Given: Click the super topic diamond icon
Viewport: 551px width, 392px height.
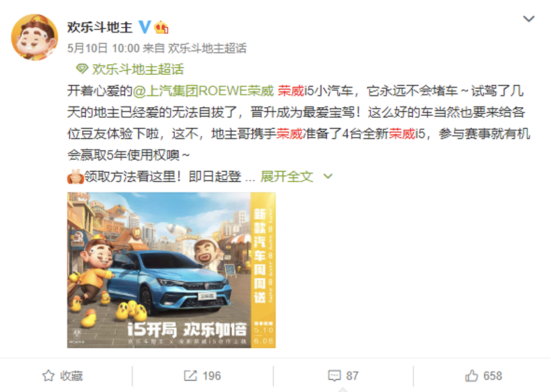Looking at the screenshot, I should [x=82, y=69].
